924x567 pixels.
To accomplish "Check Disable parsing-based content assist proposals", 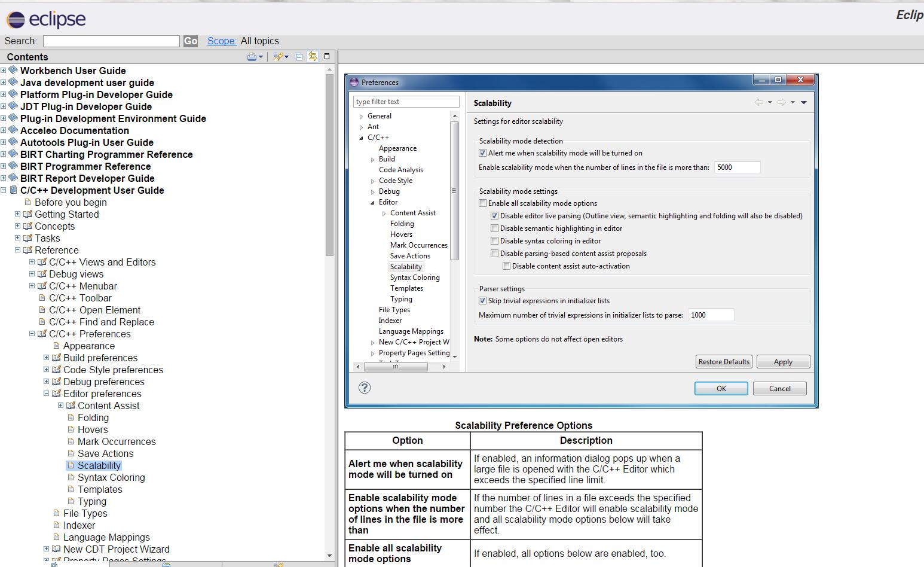I will click(x=494, y=254).
